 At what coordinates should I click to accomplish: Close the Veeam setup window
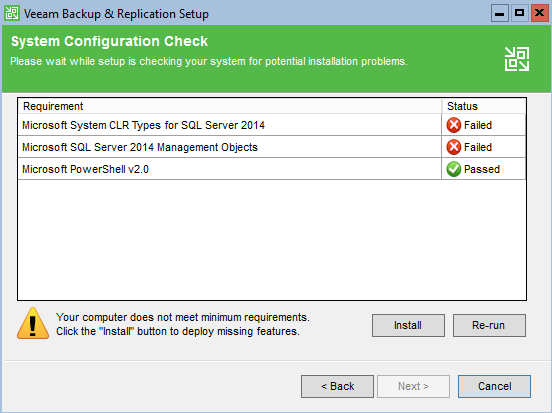click(x=540, y=14)
